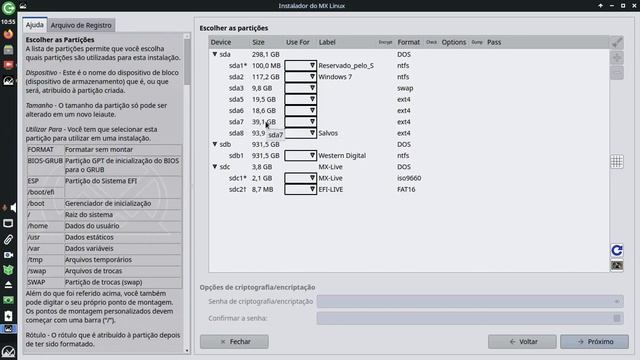Click the Voltar button
This screenshot has width=640, height=360.
pyautogui.click(x=522, y=342)
